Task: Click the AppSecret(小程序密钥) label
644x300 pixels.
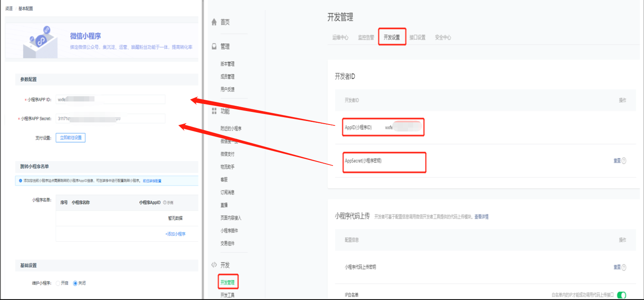Action: click(363, 161)
